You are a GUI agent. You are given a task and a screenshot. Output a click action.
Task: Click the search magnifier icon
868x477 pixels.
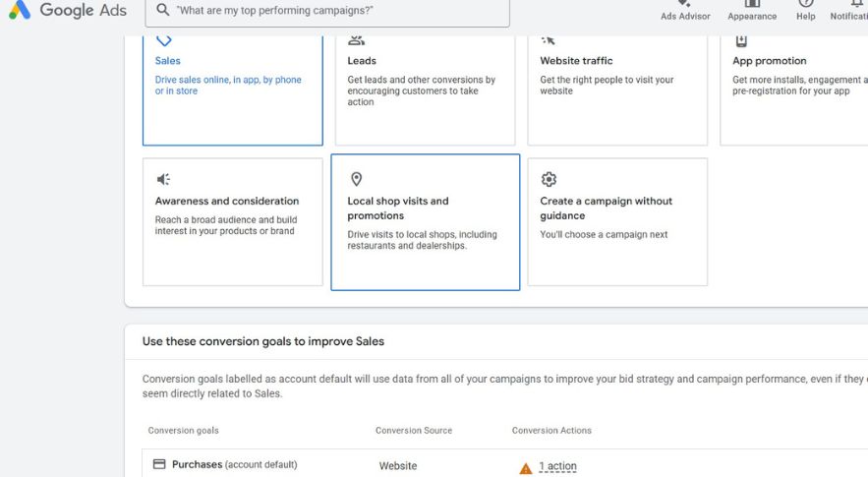click(x=162, y=10)
